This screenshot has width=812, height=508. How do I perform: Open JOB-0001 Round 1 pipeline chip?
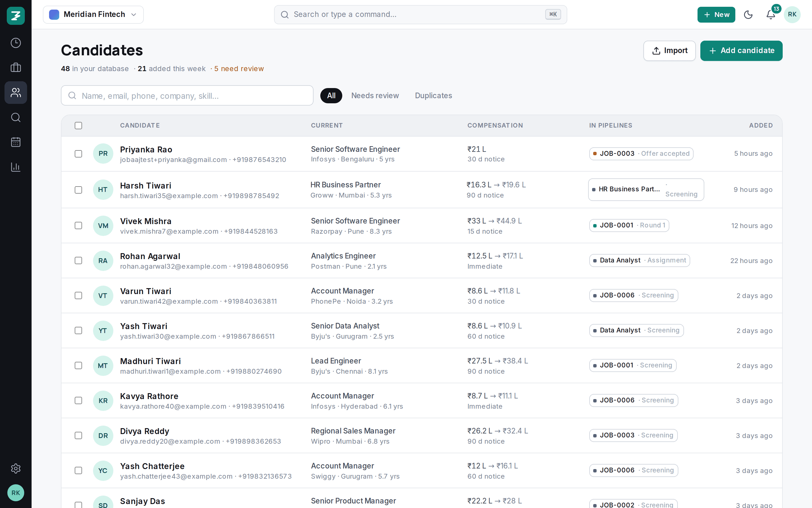tap(629, 225)
